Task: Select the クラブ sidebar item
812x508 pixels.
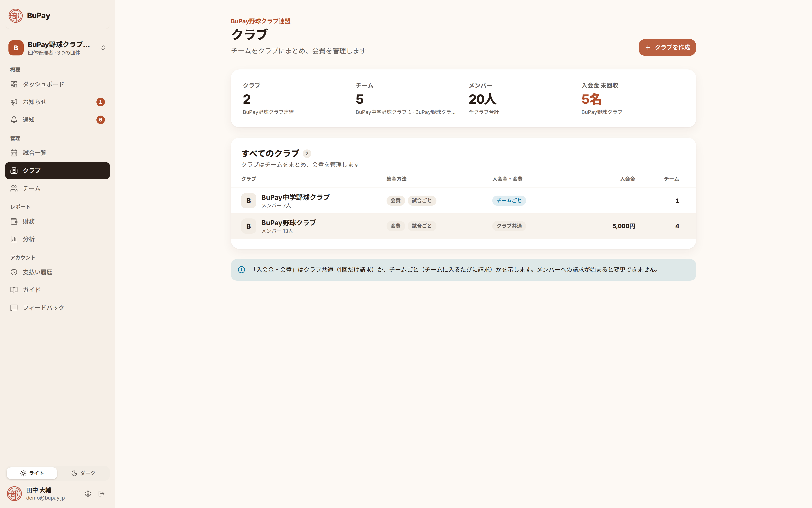Action: tap(57, 171)
